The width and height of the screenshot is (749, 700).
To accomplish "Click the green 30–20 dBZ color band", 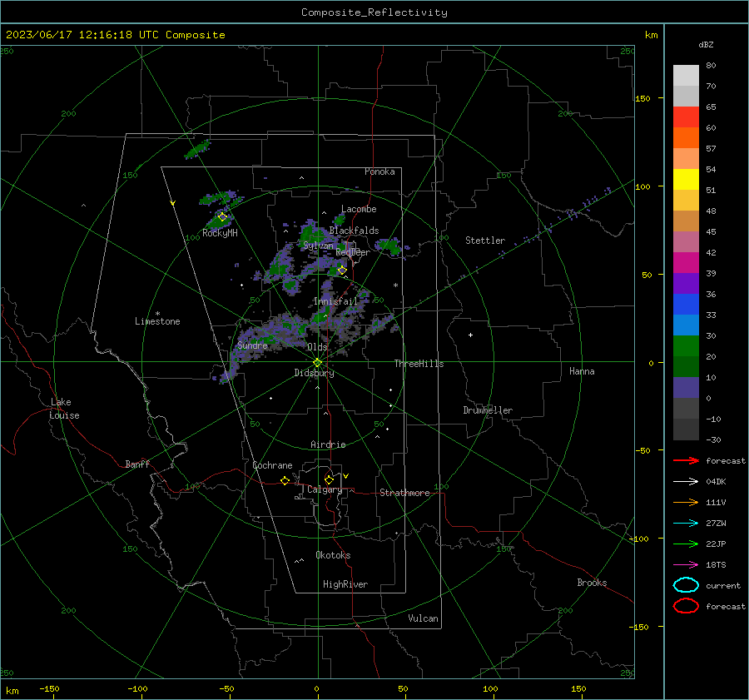I will click(686, 346).
